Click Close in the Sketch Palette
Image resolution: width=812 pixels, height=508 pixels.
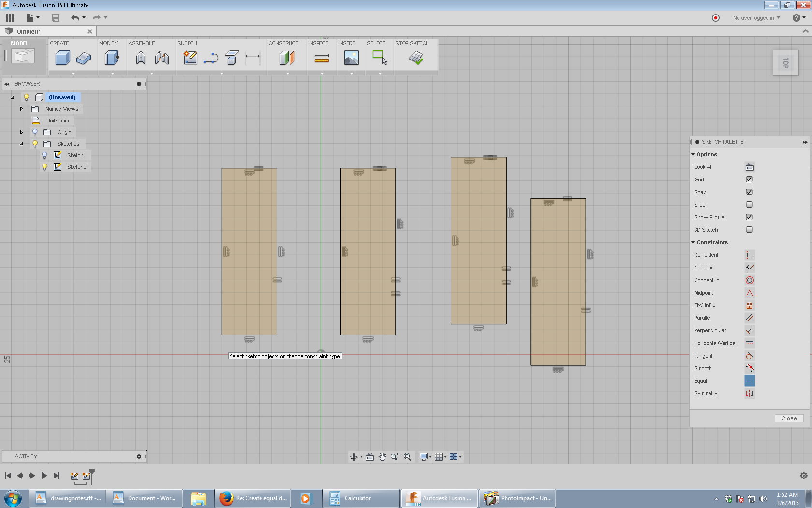point(789,418)
